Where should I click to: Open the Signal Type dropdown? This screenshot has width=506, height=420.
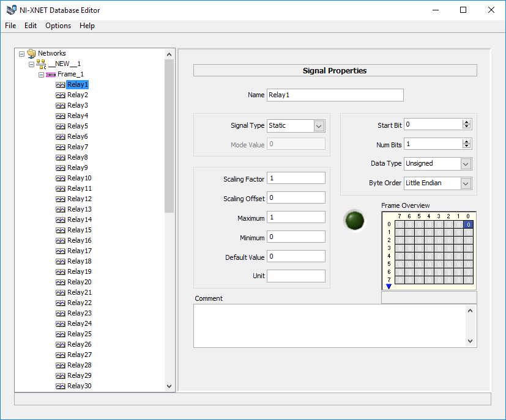319,126
